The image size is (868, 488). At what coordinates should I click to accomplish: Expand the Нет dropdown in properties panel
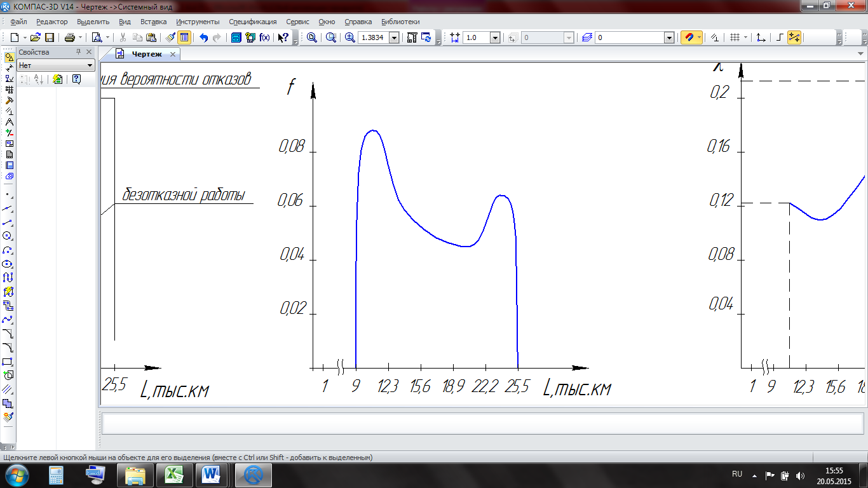(x=90, y=65)
